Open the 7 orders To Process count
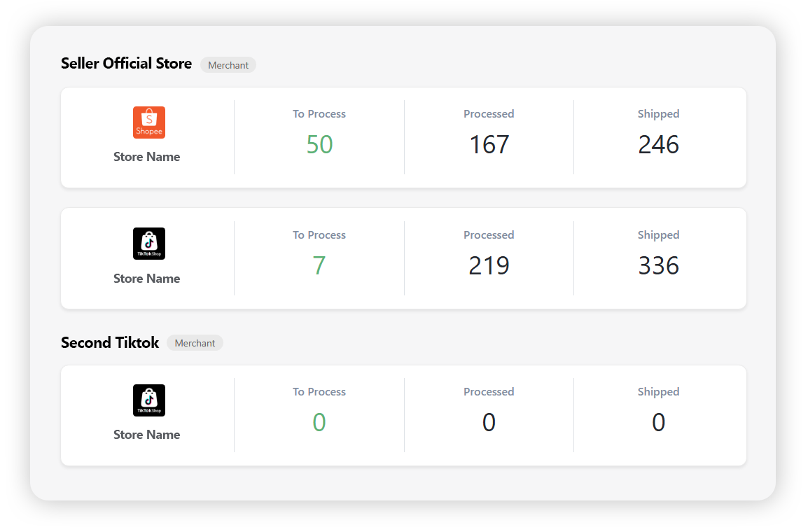This screenshot has height=532, width=808. 319,266
